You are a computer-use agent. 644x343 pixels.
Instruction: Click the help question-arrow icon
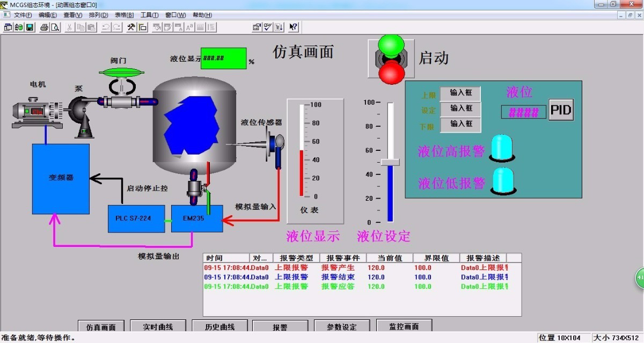[x=293, y=27]
